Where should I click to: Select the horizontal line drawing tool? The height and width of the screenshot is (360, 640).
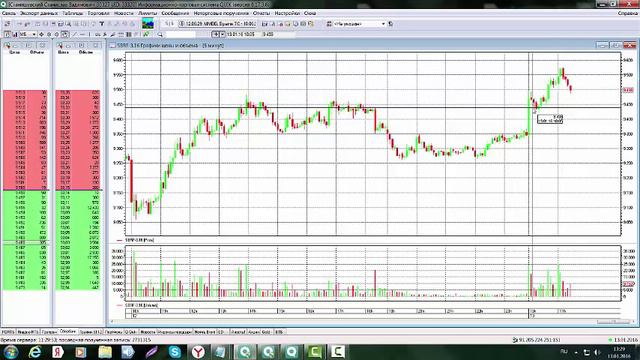[x=82, y=35]
